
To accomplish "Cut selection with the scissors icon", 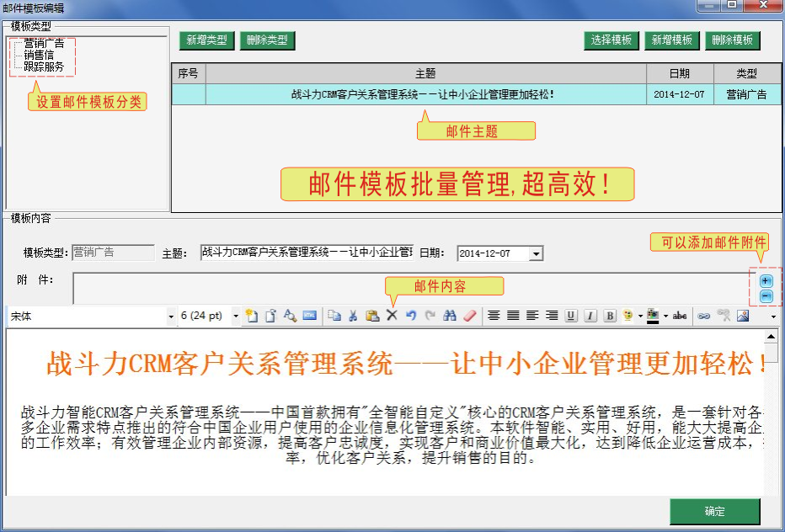I will 353,316.
